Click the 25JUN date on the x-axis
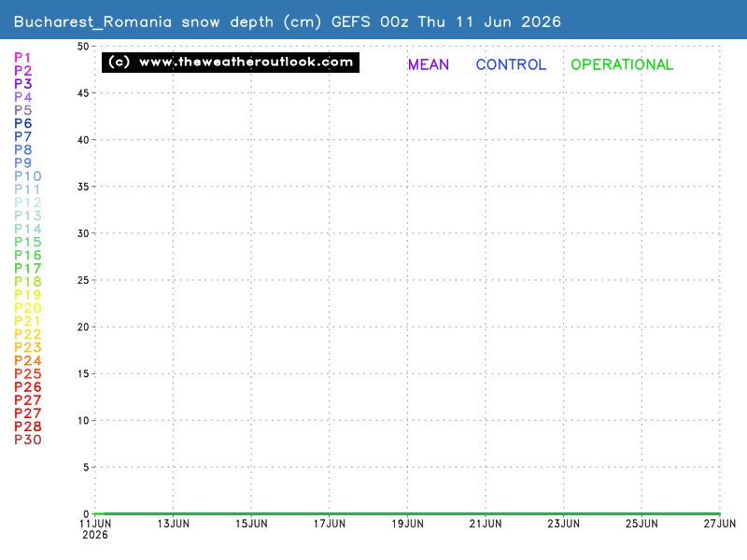747x560 pixels. (x=641, y=524)
